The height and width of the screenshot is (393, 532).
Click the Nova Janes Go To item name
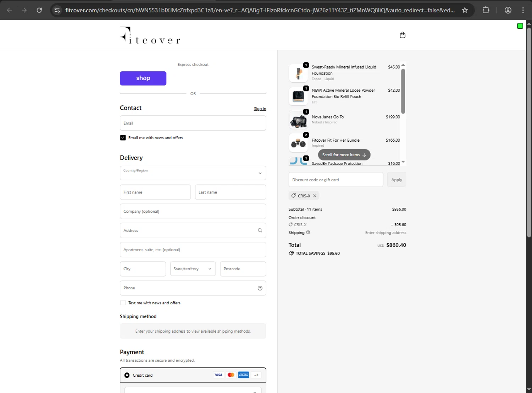[x=328, y=117]
